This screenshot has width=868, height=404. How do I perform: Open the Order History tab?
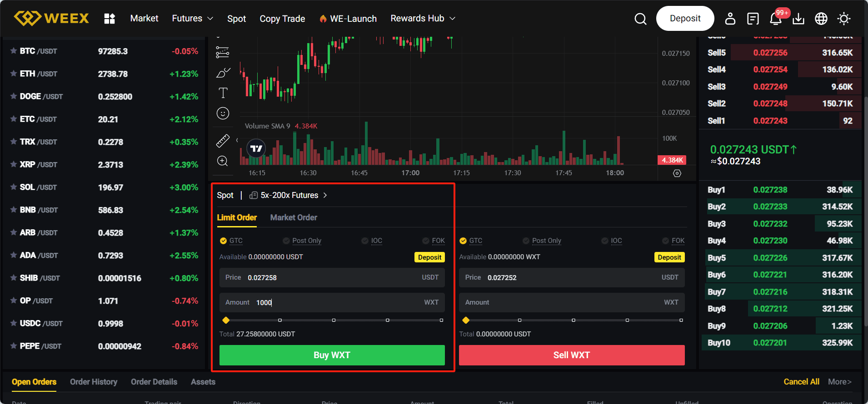tap(94, 382)
